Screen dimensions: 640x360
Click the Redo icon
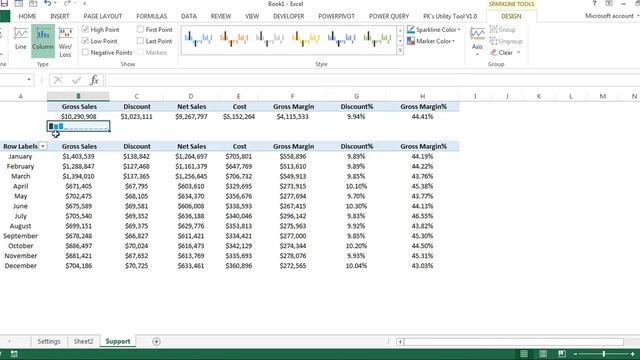(x=67, y=4)
